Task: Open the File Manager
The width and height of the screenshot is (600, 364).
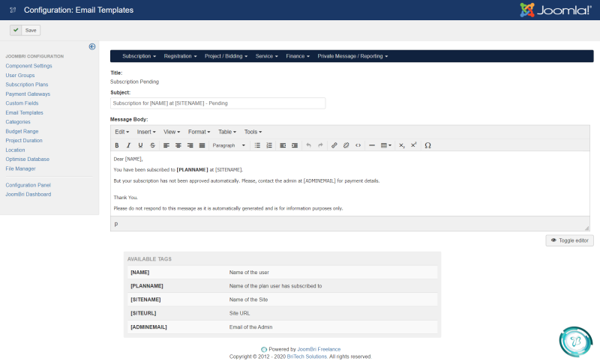Action: click(x=20, y=169)
